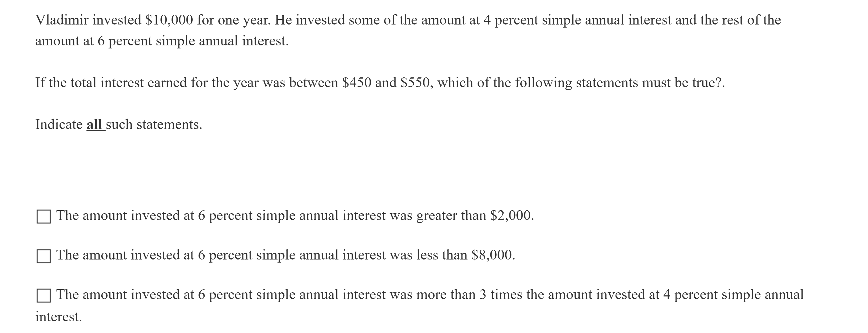Click the word 'interest.' ending the last option
Image resolution: width=868 pixels, height=333 pixels.
(59, 317)
